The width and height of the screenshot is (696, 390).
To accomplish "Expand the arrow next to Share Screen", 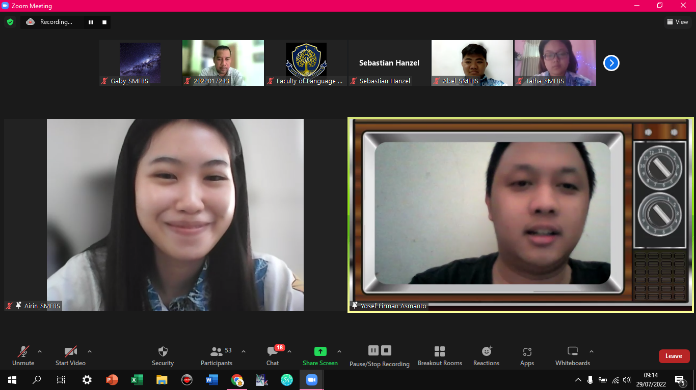I will click(x=339, y=351).
